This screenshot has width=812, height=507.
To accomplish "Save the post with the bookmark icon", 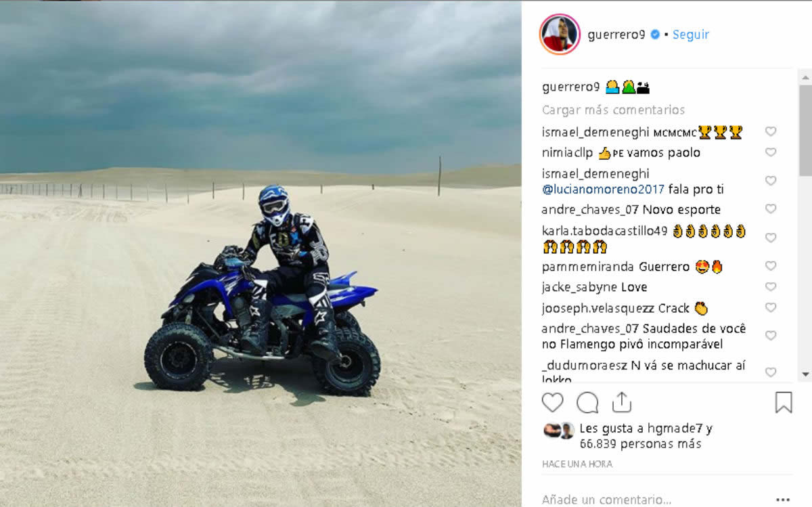I will [783, 403].
